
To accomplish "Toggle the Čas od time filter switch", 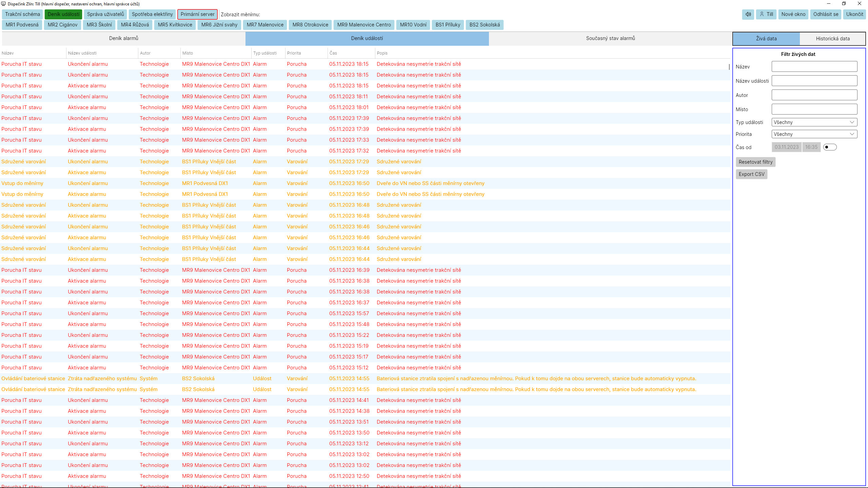I will coord(830,147).
